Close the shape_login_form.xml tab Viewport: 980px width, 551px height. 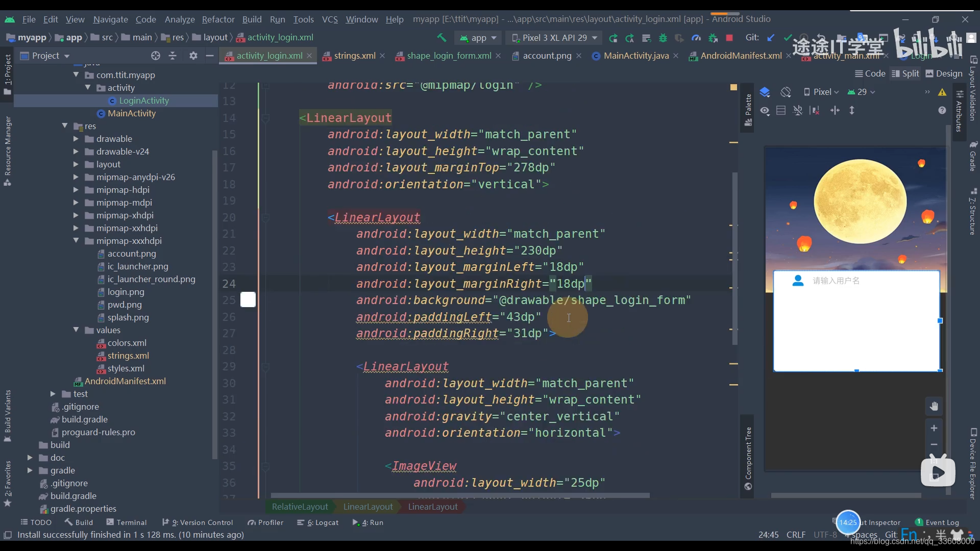[x=498, y=56]
